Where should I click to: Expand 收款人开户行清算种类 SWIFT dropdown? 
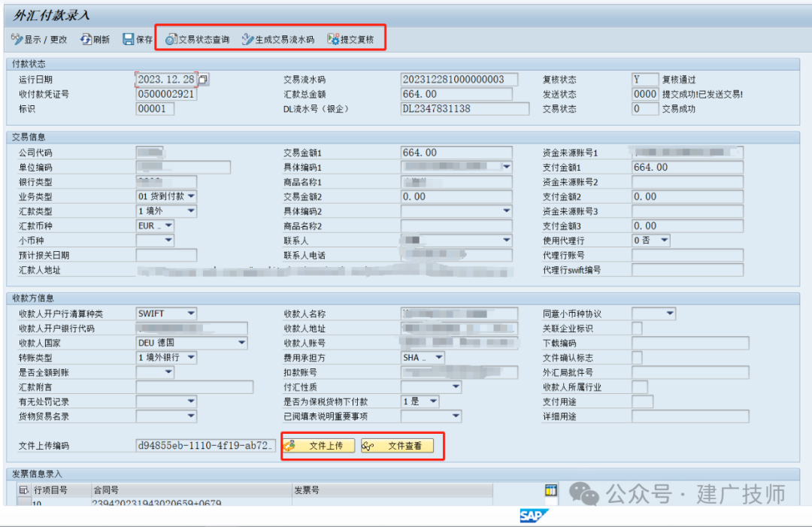pyautogui.click(x=191, y=313)
